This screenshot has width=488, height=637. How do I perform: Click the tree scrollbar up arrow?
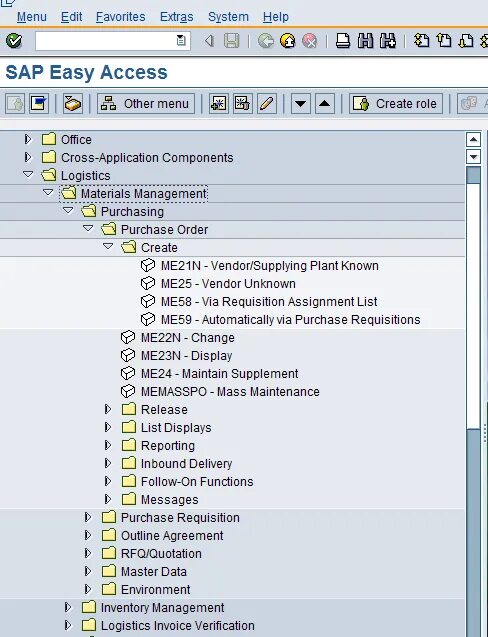pos(473,139)
